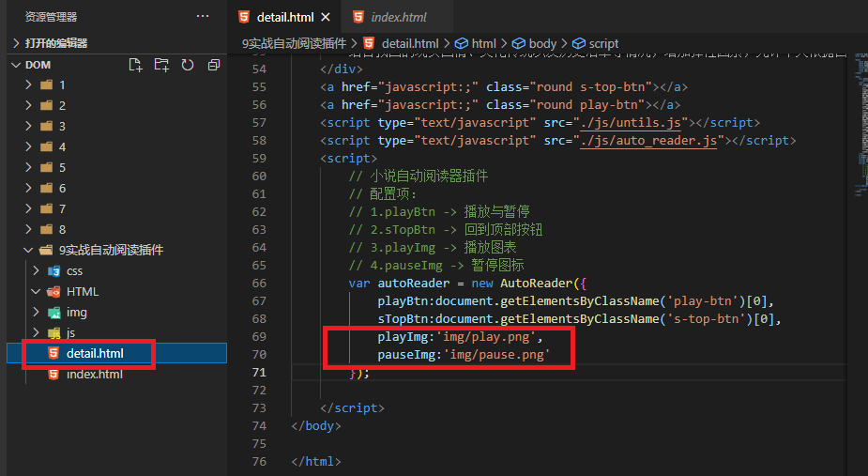Viewport: 868px width, 476px height.
Task: Click the New Folder icon in DOM header
Action: pyautogui.click(x=161, y=66)
